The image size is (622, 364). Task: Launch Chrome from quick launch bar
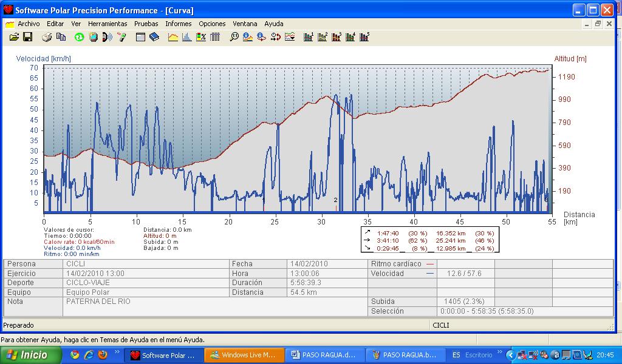(x=75, y=354)
